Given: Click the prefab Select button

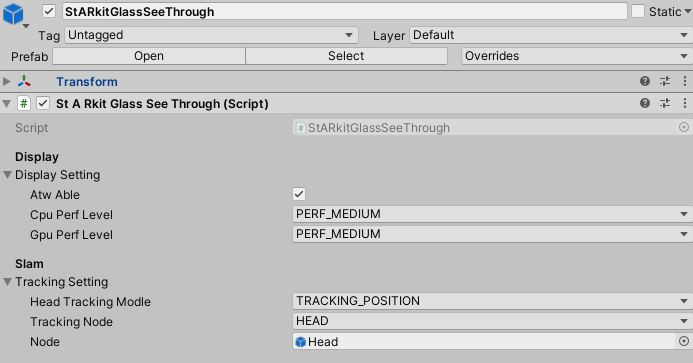Looking at the screenshot, I should 346,56.
